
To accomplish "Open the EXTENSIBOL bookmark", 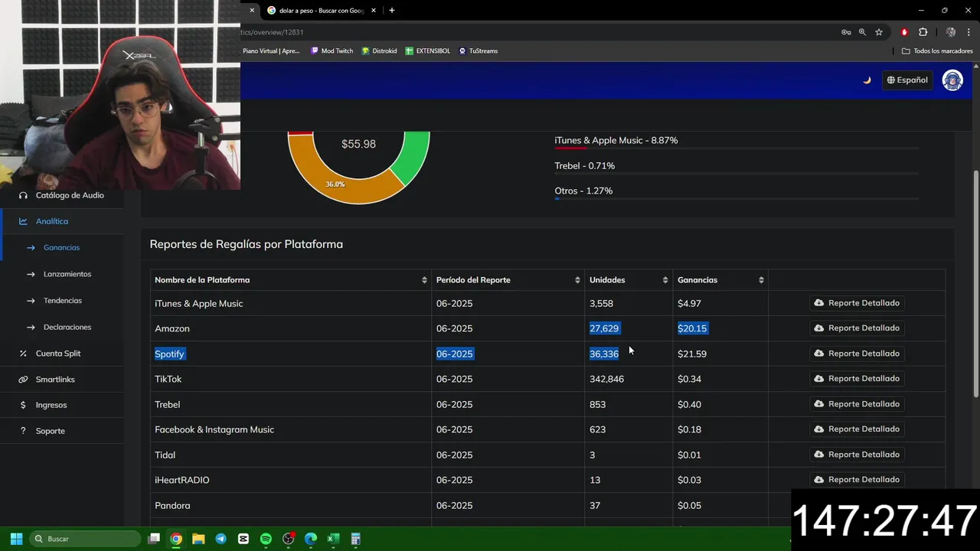I will point(428,51).
